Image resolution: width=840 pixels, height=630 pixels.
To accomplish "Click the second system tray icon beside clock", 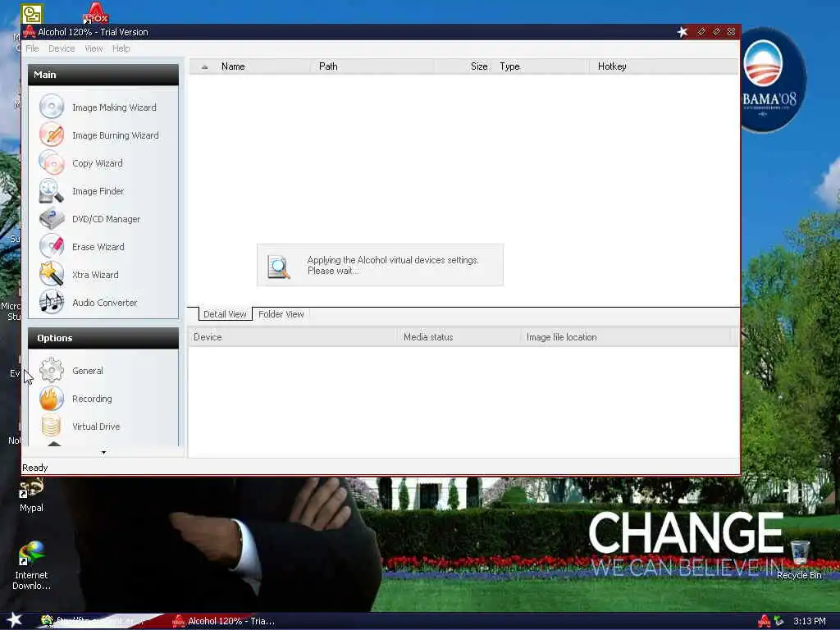I will pyautogui.click(x=779, y=621).
